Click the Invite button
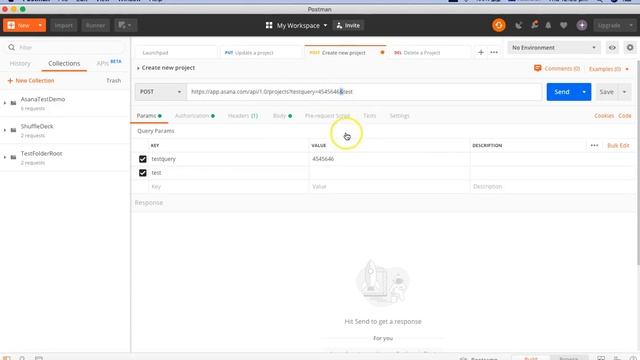This screenshot has width=640, height=360. pos(348,25)
